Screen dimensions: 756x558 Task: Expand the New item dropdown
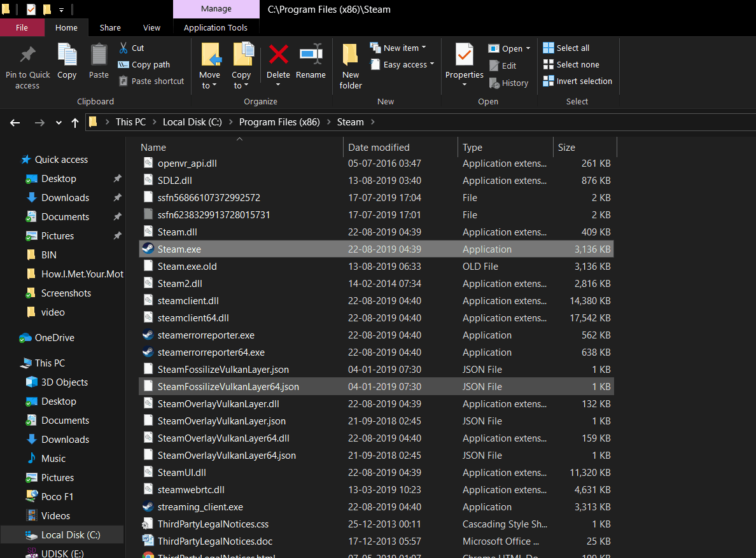pos(424,47)
